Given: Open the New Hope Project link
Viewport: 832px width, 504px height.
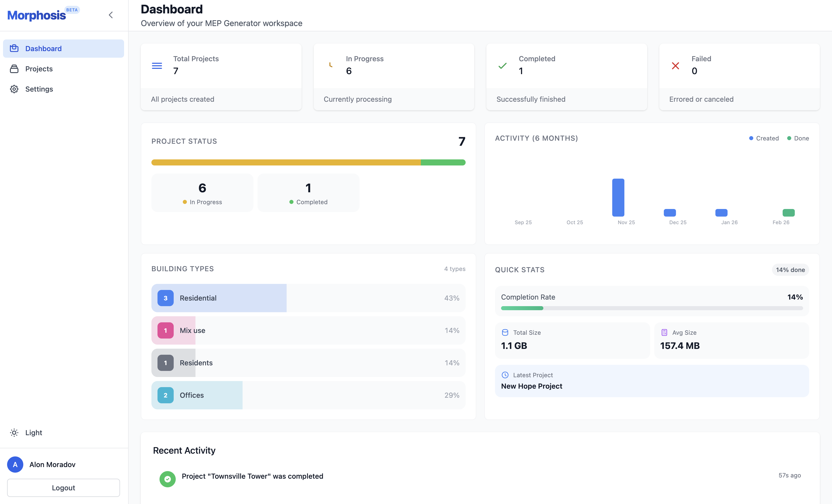Looking at the screenshot, I should [531, 386].
